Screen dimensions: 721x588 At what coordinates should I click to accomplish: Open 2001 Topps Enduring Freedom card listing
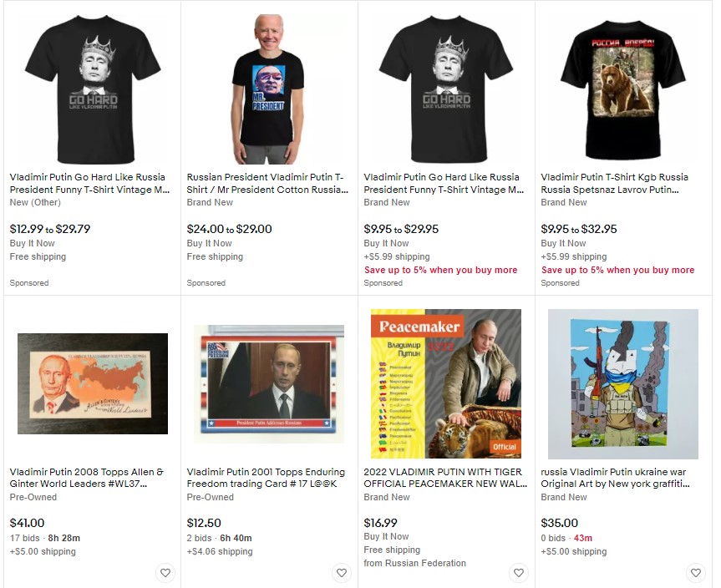(x=266, y=478)
